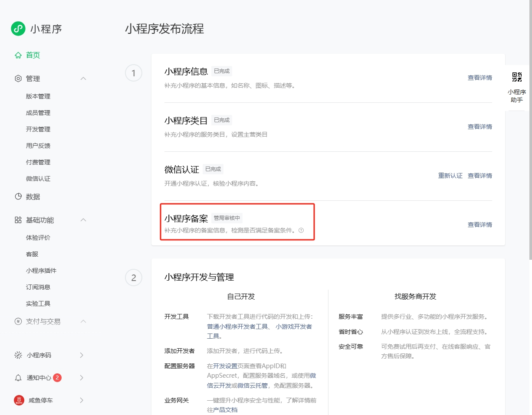Screen dimensions: 532x415
Task: Open 订阅消息 in the sidebar
Action: tap(38, 287)
